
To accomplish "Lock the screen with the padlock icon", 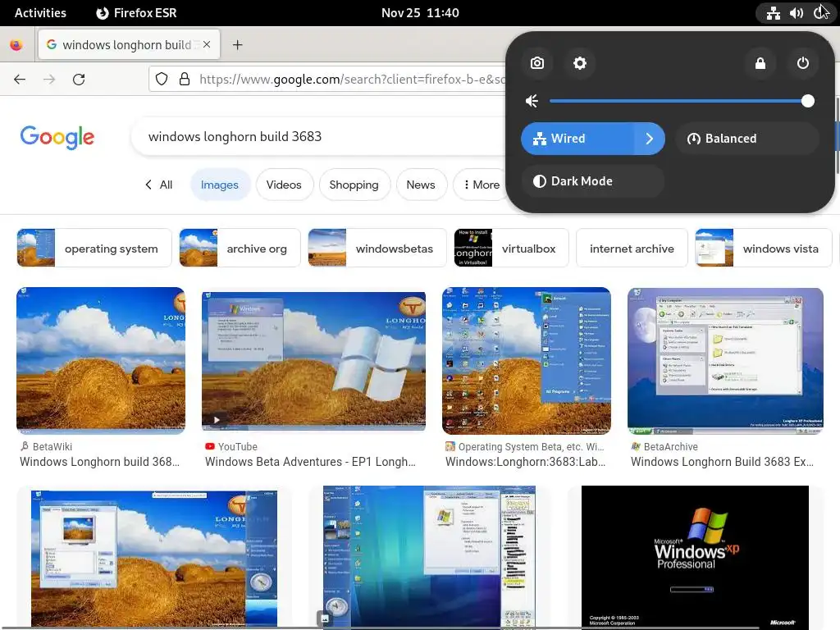I will click(x=760, y=63).
